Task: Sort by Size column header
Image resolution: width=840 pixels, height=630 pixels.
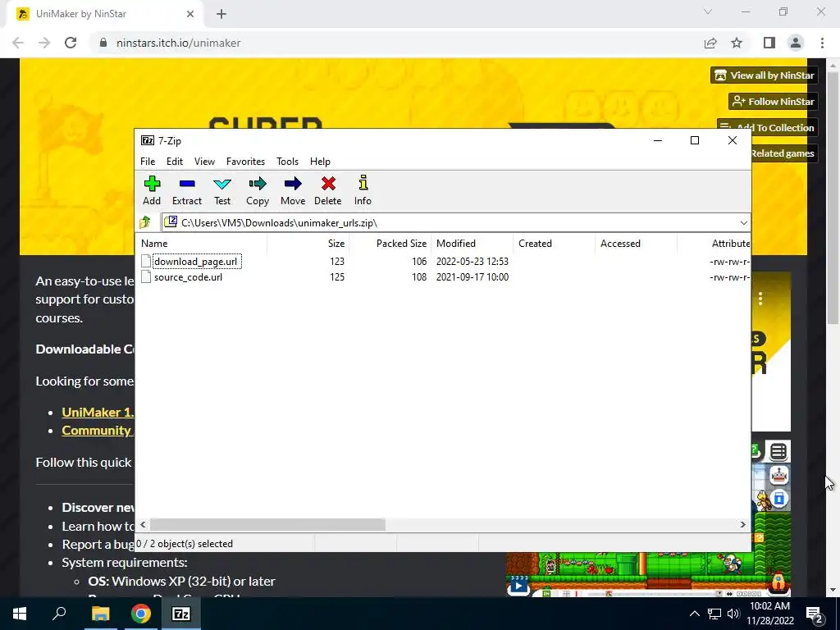Action: pos(308,243)
